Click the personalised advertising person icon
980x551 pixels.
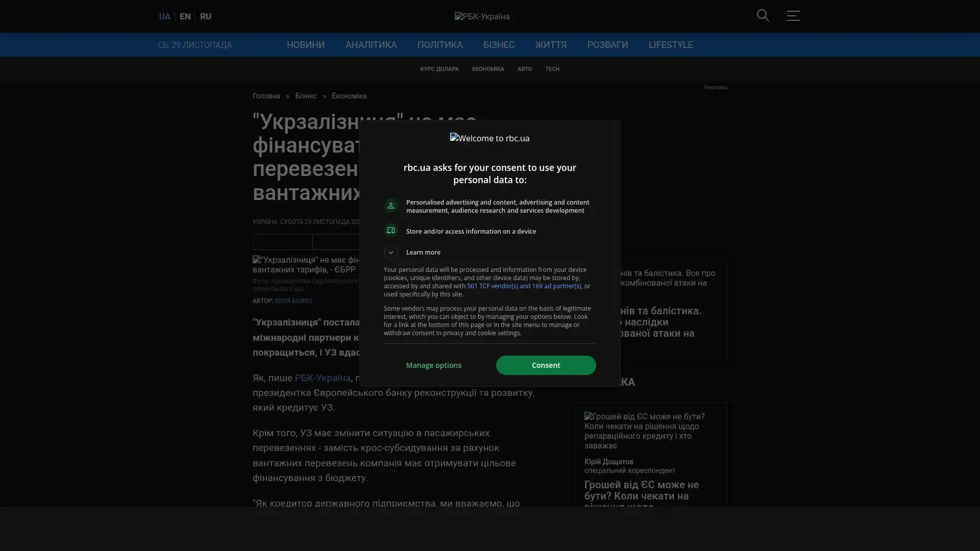click(x=390, y=206)
